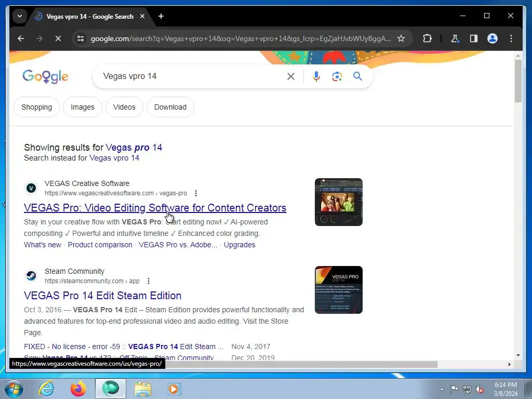Viewport: 532px width, 399px height.
Task: Open more options for VEGAS Creative Software result
Action: [x=196, y=193]
